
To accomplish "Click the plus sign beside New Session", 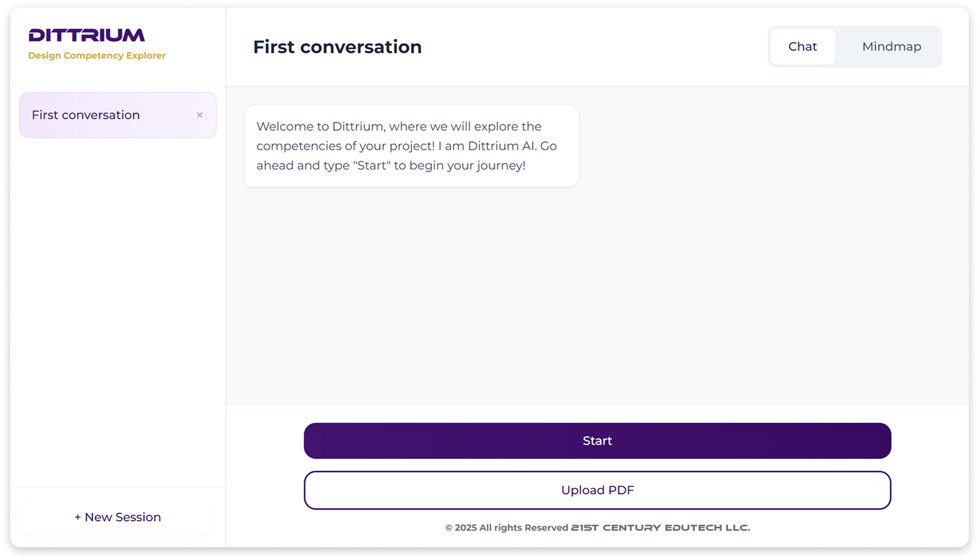I will 78,517.
